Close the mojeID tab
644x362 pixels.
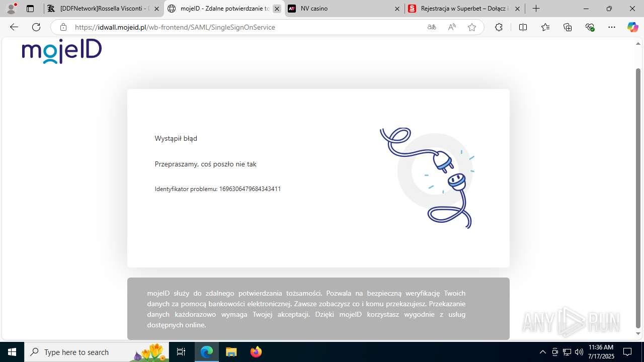coord(277,9)
